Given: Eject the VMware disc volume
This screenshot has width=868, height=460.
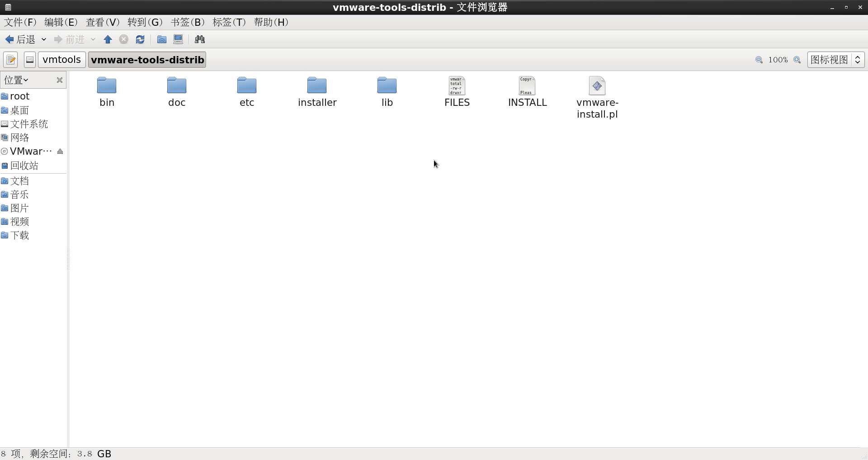Looking at the screenshot, I should point(60,152).
